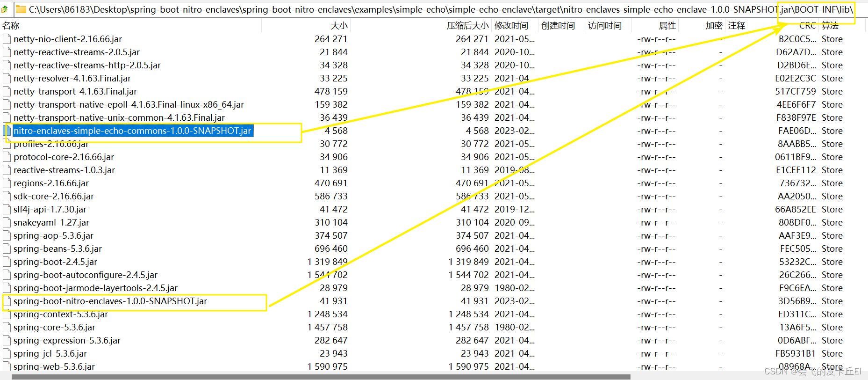Click file icon of netty-reactive-streams-2.0.5.jar
Image resolution: width=868 pixels, height=380 pixels.
[x=7, y=52]
